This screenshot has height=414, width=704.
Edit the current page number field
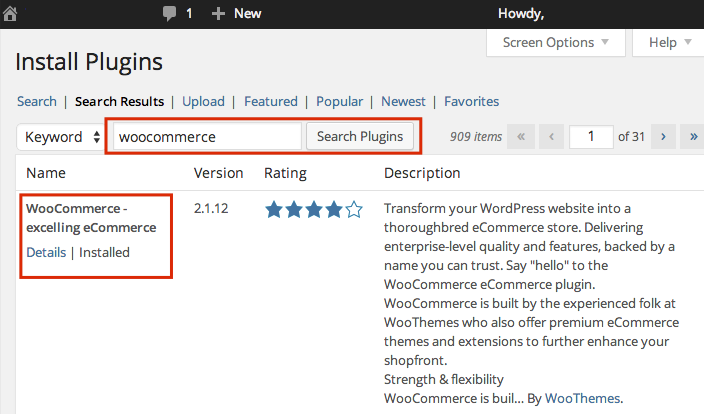591,137
